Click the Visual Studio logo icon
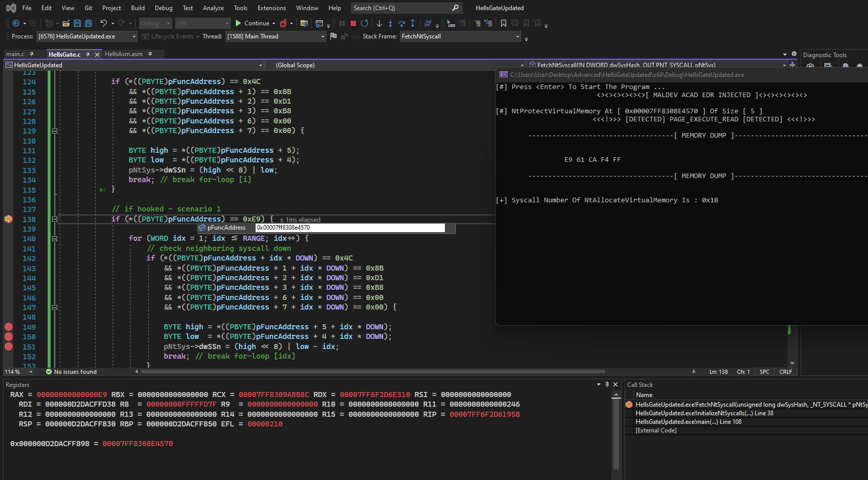 pos(11,8)
